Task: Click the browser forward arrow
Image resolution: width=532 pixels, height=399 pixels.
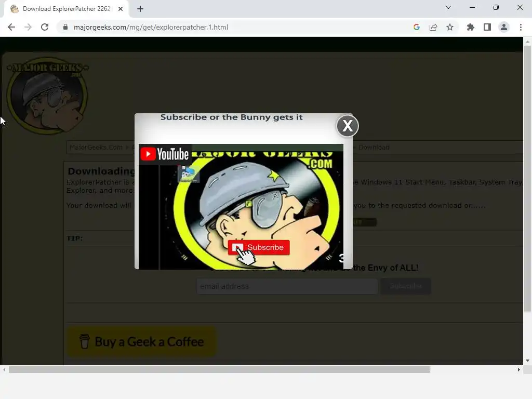Action: (28, 27)
